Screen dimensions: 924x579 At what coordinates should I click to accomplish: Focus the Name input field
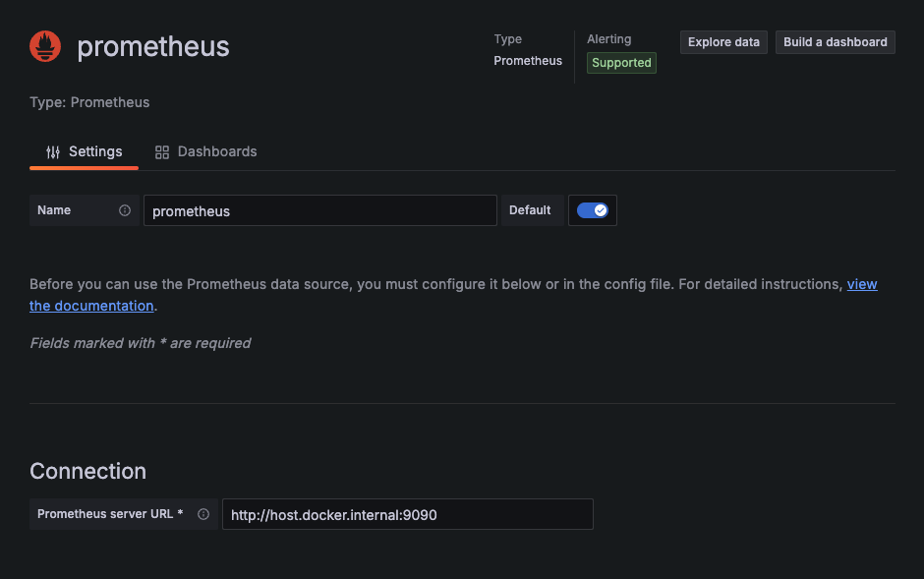319,210
